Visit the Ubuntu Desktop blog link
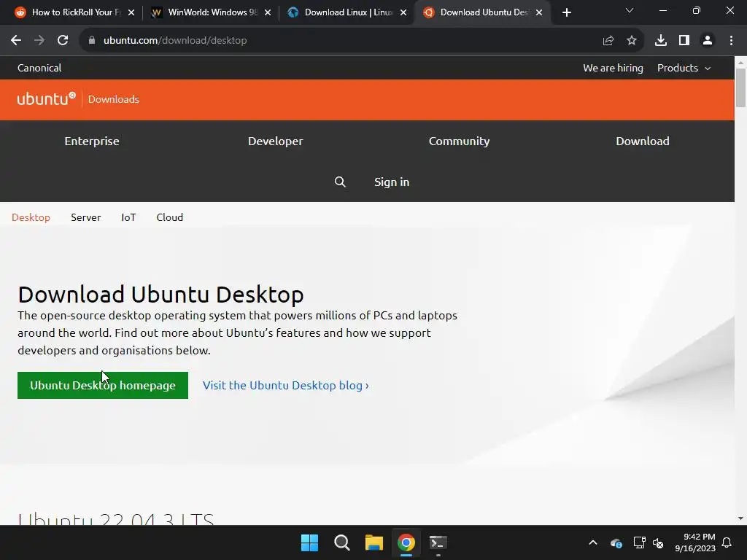The image size is (747, 560). pyautogui.click(x=286, y=385)
